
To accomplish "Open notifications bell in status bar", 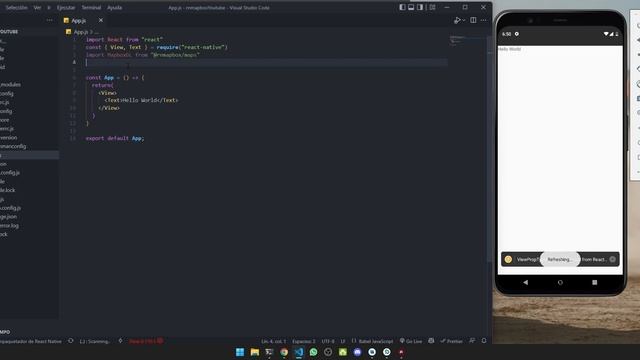I will (x=484, y=341).
